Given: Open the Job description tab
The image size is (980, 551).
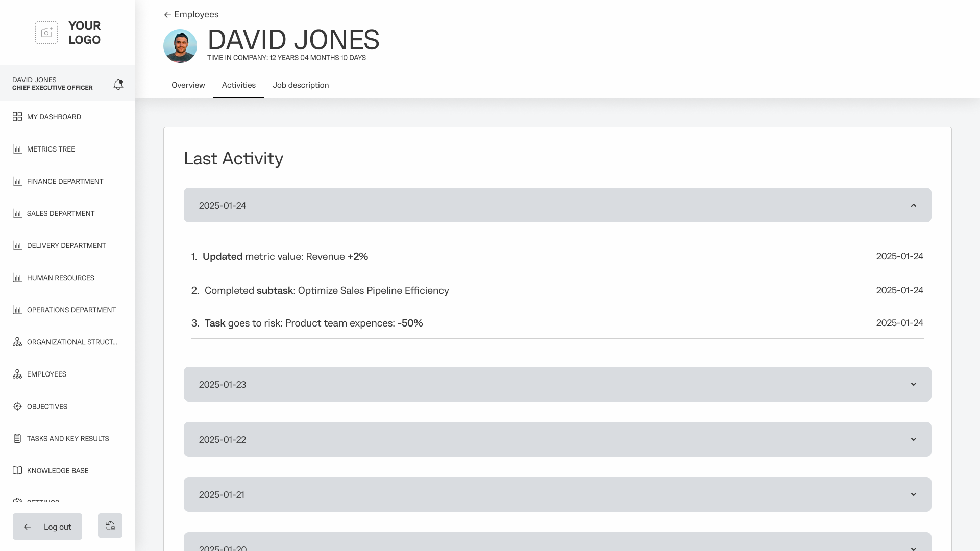Looking at the screenshot, I should click(x=301, y=85).
